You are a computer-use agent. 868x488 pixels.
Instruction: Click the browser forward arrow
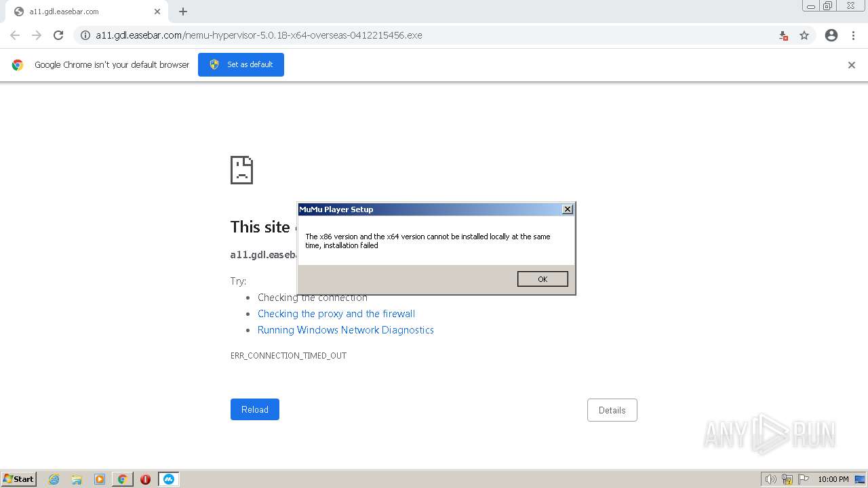pyautogui.click(x=37, y=35)
